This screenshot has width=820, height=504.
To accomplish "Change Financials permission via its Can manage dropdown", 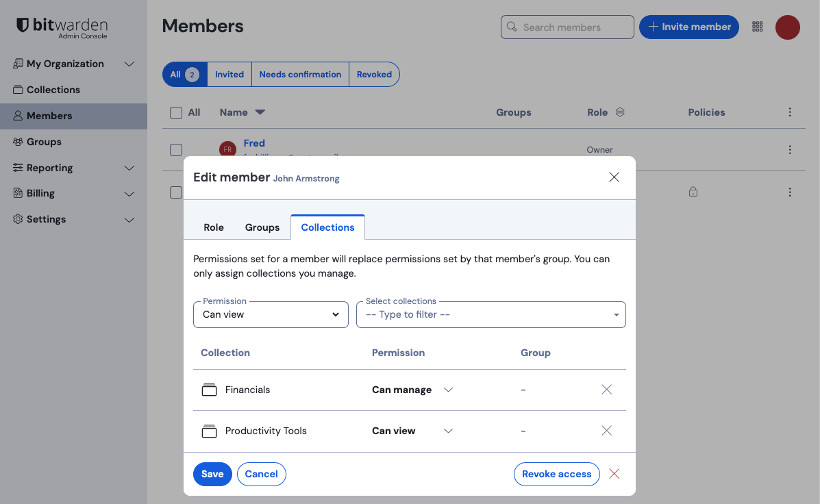I will [412, 389].
